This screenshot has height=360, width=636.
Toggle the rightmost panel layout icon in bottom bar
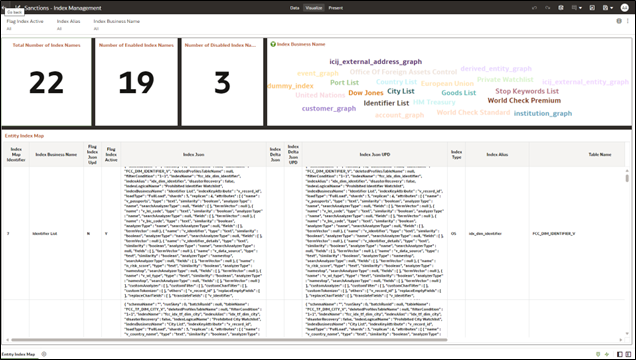(x=628, y=354)
